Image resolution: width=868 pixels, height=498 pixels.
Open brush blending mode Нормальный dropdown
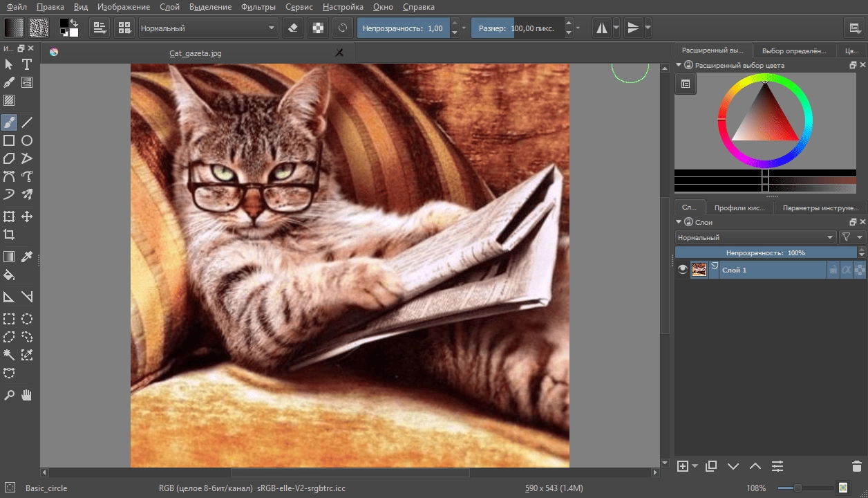point(208,28)
